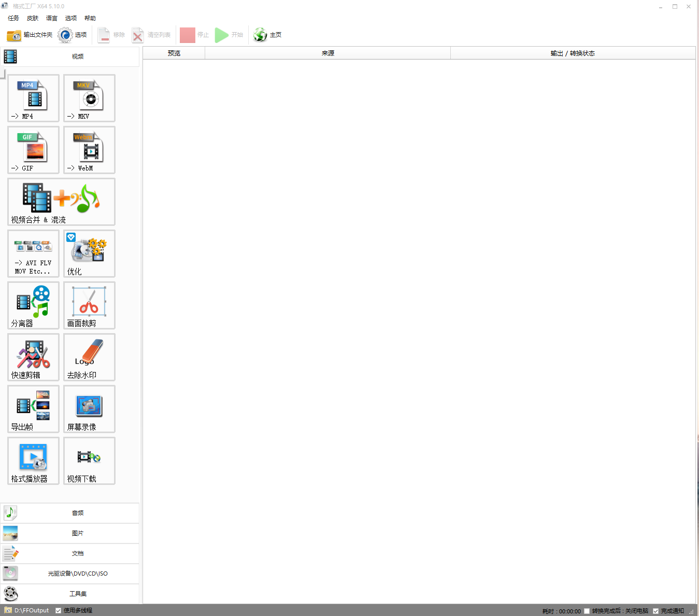Click the 耗时 : 00:00:00 elapsed time readout
The image size is (699, 616).
pos(562,611)
